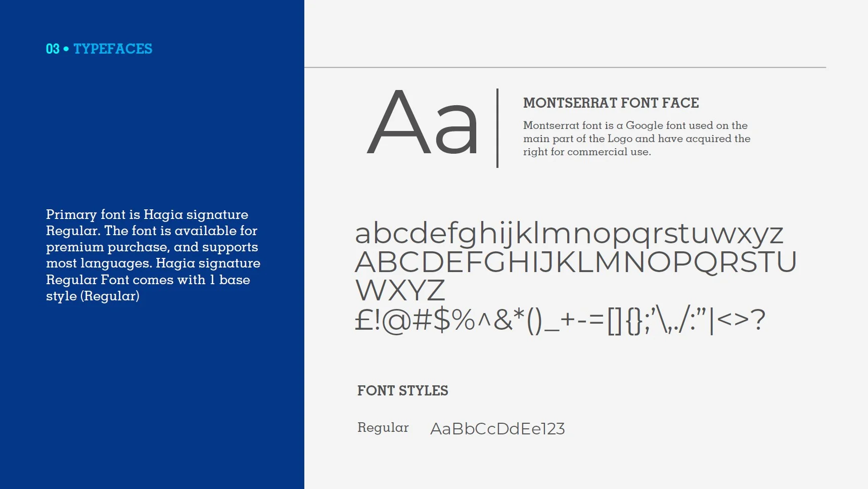
Task: Select the Regular style label
Action: [x=383, y=428]
